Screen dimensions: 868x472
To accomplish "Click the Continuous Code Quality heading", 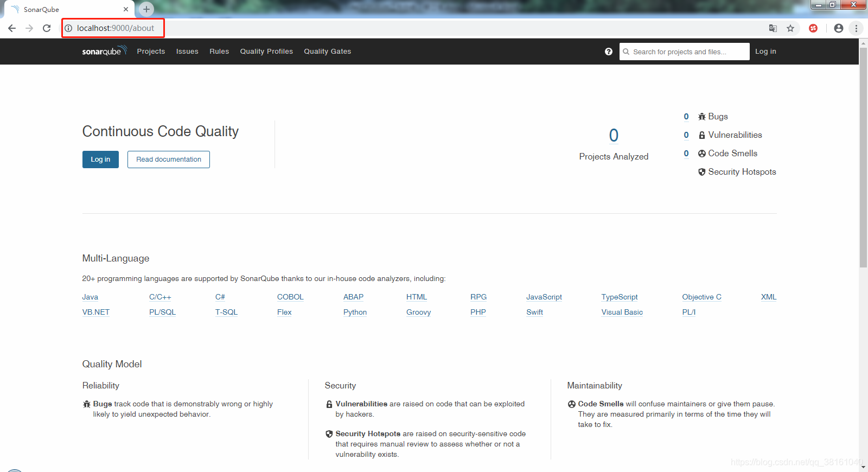I will point(161,132).
